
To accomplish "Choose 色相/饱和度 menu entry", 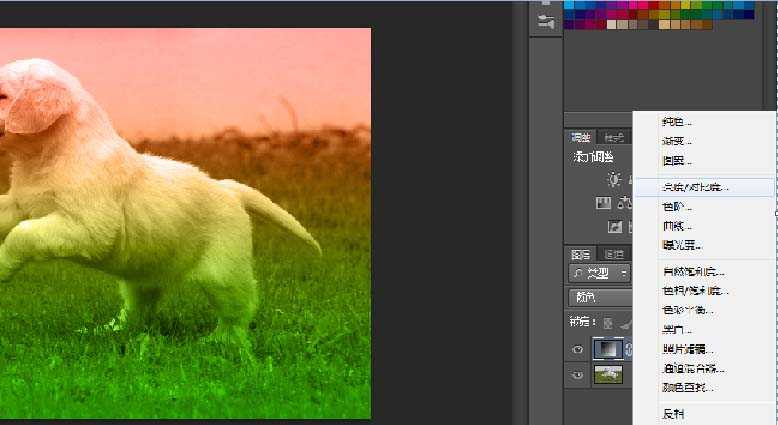I will click(695, 291).
